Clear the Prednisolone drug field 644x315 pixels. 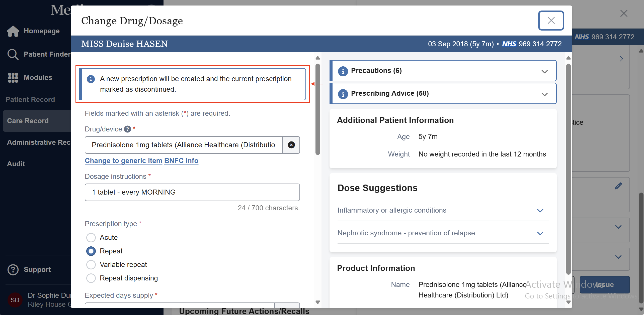click(x=291, y=145)
